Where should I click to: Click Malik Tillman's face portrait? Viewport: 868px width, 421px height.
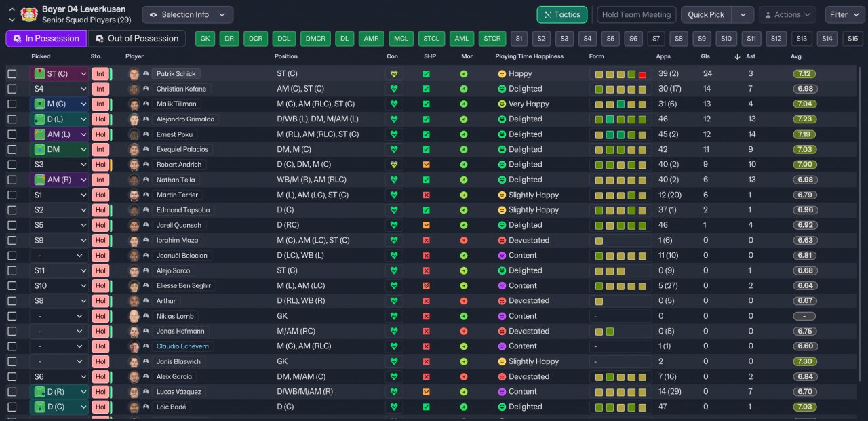[x=134, y=104]
